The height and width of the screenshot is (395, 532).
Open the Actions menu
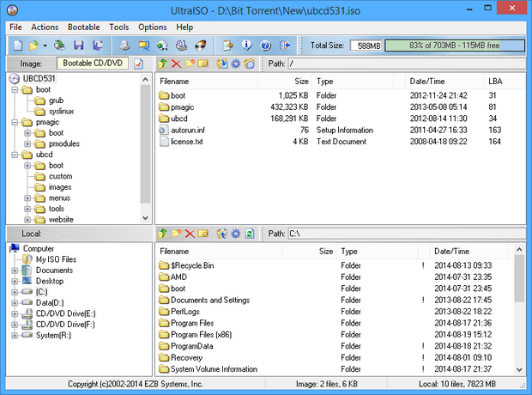coord(45,27)
